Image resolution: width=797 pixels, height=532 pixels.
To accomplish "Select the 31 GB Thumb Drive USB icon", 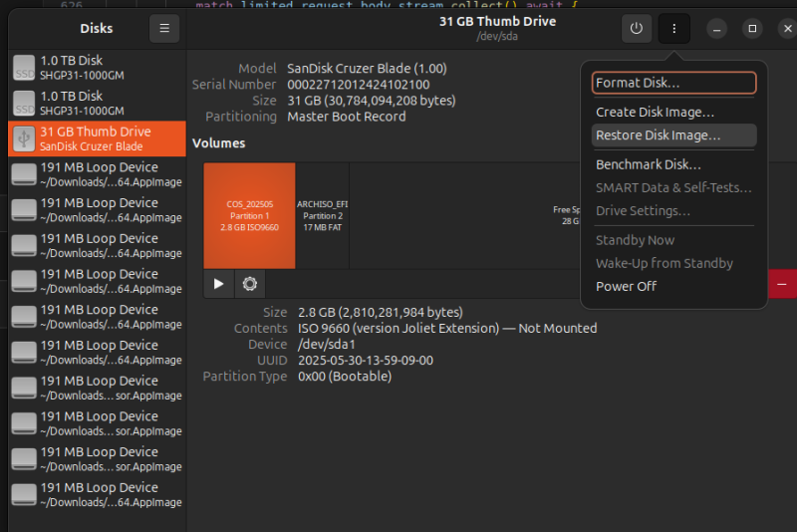I will 24,139.
